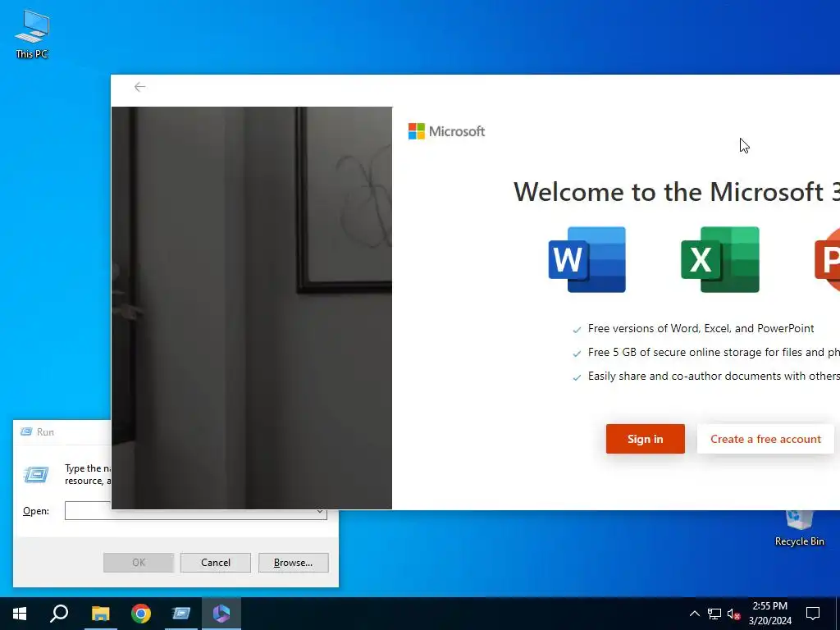
Task: Launch Google Chrome from the taskbar
Action: pos(141,614)
